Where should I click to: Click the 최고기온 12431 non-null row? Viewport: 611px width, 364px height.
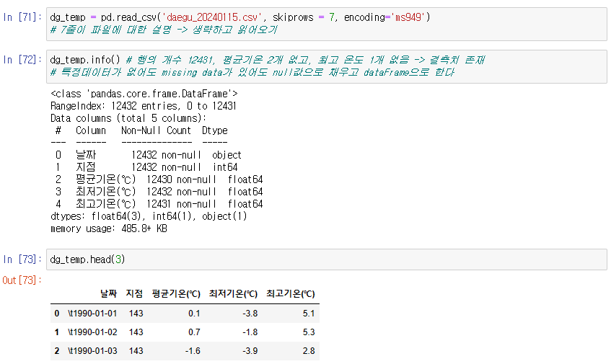click(x=159, y=204)
